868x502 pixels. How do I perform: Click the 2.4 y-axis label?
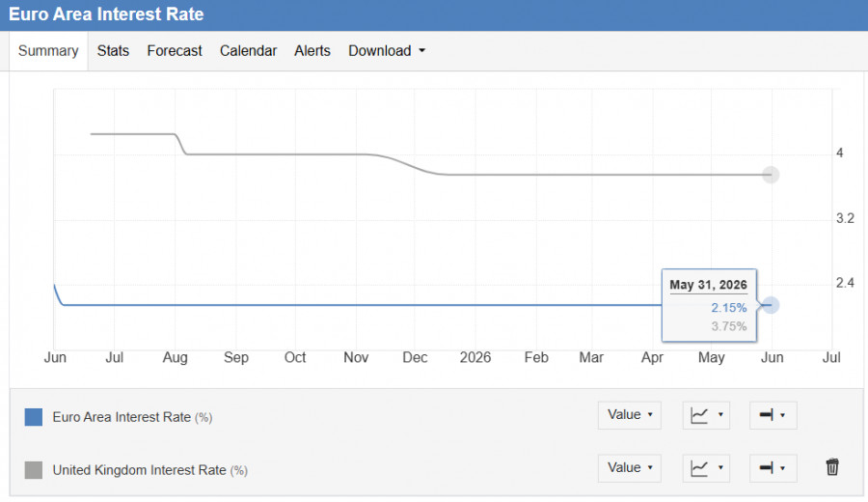click(845, 283)
